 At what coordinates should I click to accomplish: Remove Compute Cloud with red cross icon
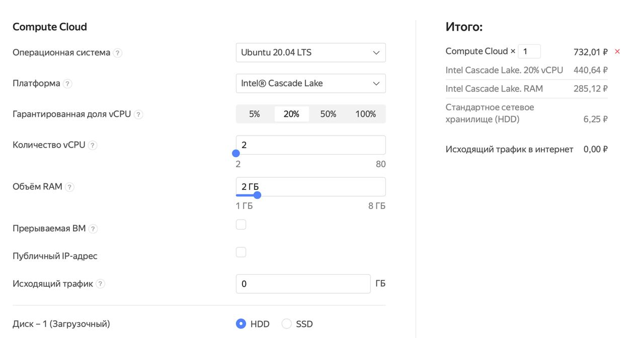tap(617, 51)
